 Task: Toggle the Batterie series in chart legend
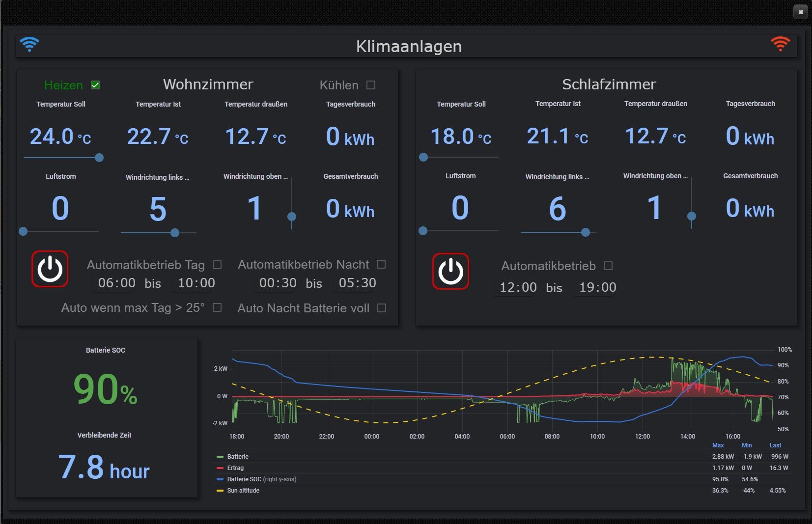coord(238,457)
